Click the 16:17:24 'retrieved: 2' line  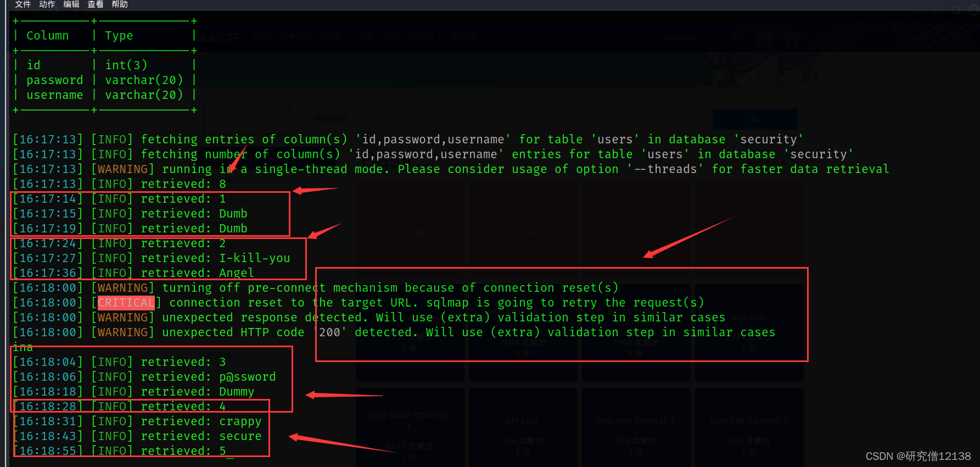119,243
